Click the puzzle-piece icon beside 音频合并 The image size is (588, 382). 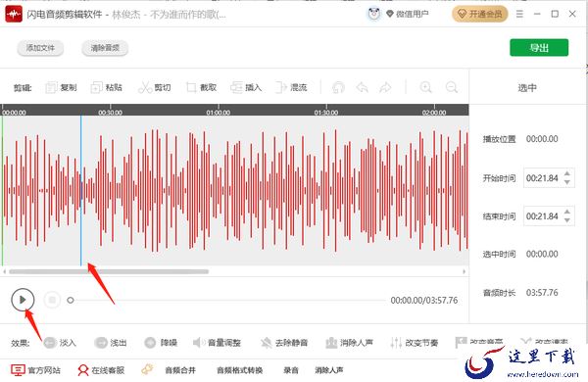(147, 369)
